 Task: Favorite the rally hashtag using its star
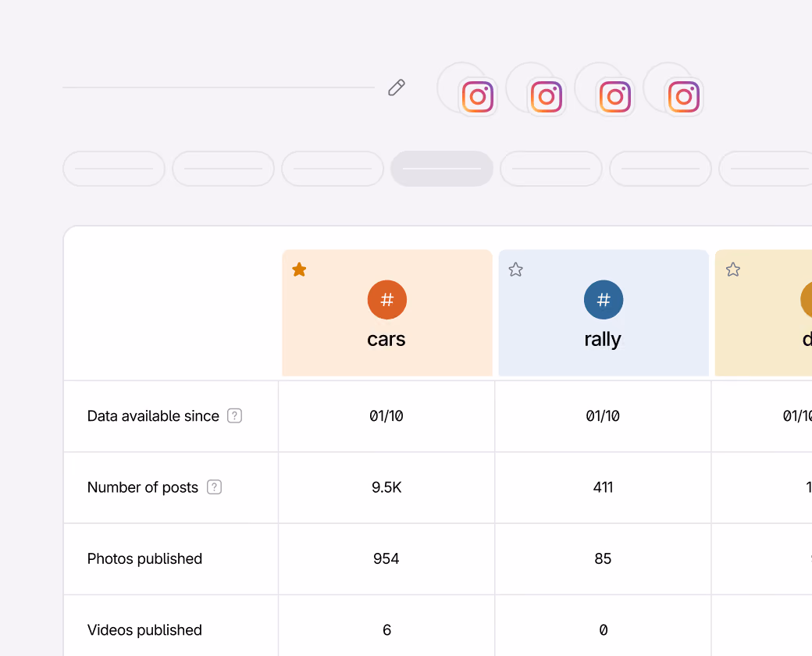click(x=516, y=269)
